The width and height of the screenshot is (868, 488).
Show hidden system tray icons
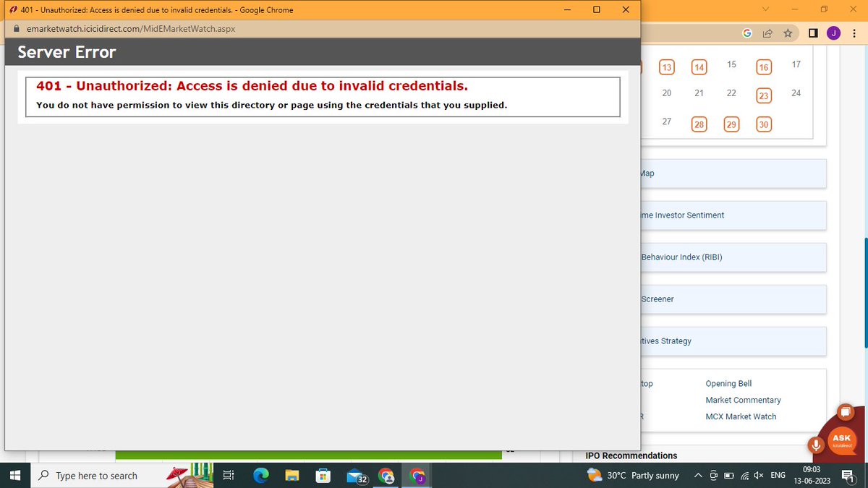(697, 475)
